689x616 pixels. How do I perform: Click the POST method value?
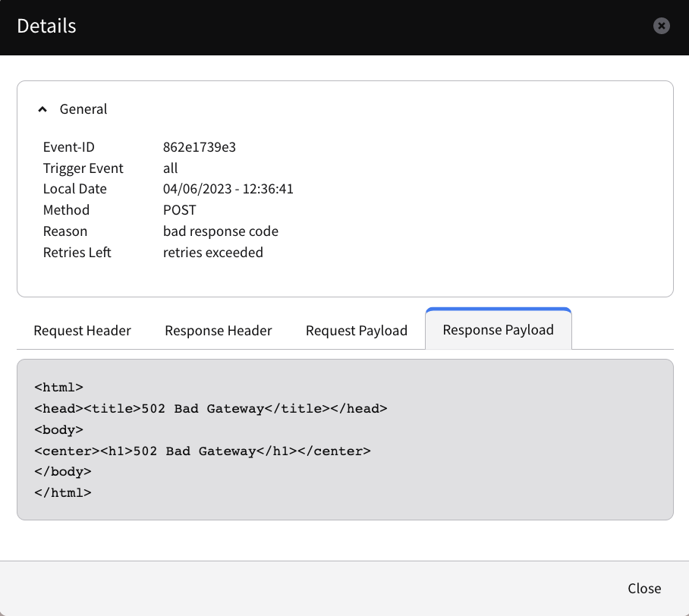pos(180,210)
